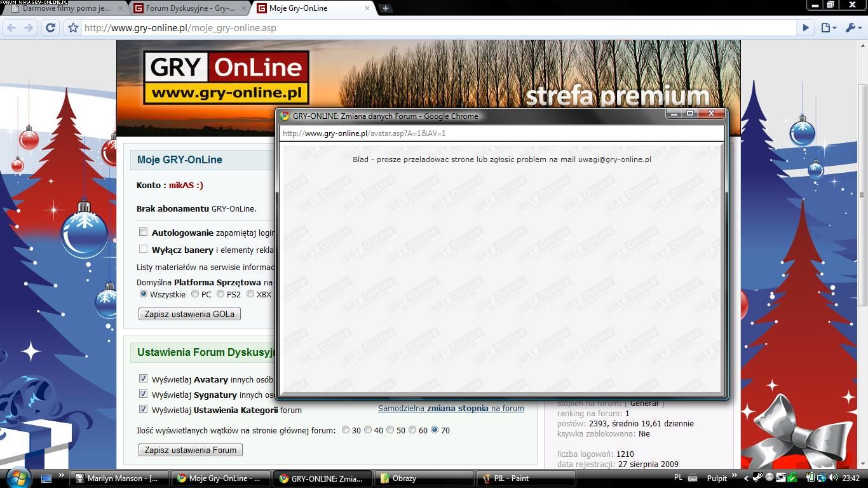Screen dimensions: 868x488
Task: Click the browser forward arrow
Action: click(x=29, y=27)
